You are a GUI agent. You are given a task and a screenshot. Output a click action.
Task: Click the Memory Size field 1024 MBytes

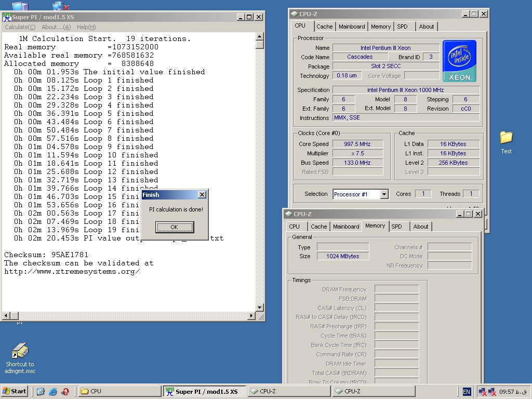pyautogui.click(x=343, y=256)
